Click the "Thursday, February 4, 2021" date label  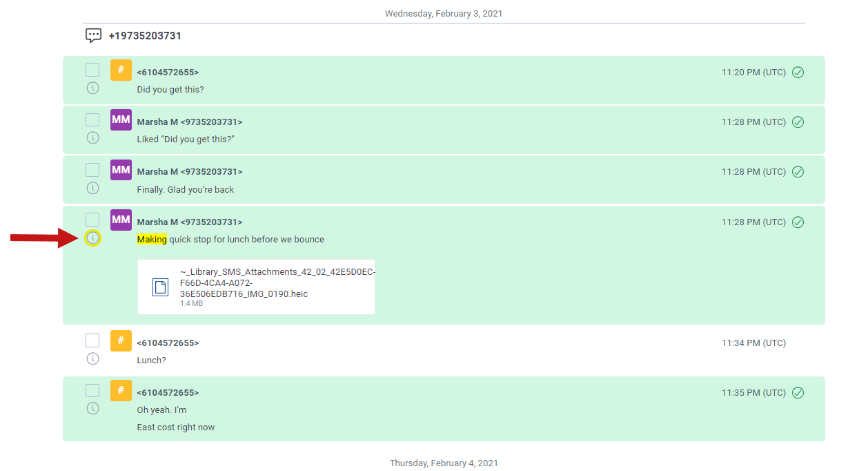click(x=444, y=463)
